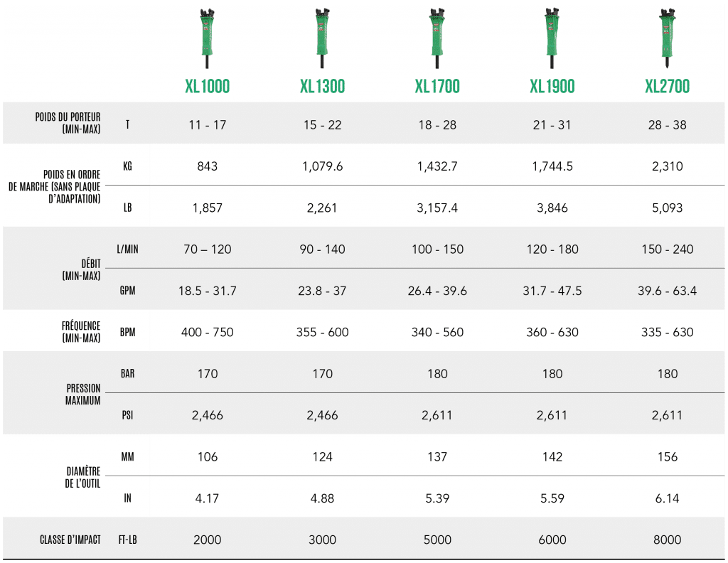Click the XL1900 flow value 120 - 180
The width and height of the screenshot is (728, 563).
click(552, 250)
